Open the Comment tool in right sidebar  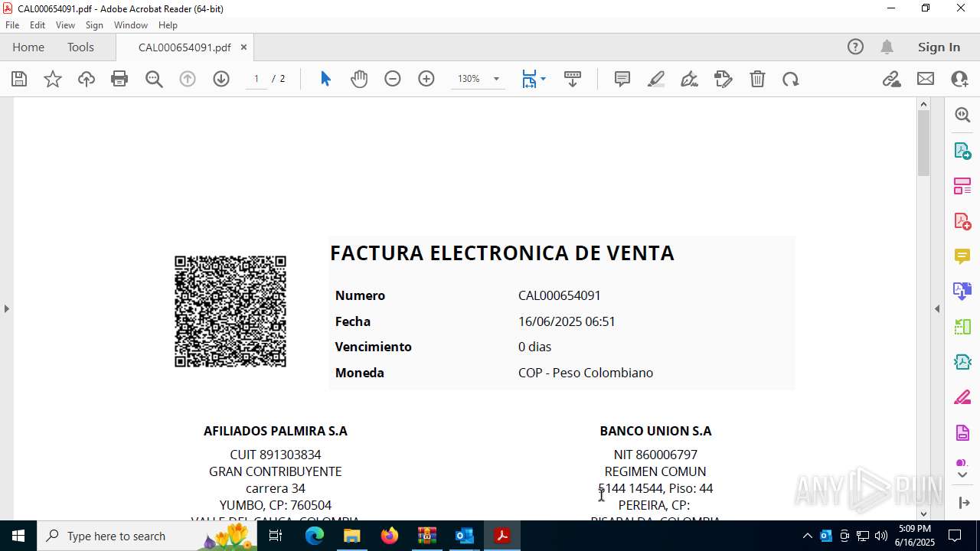tap(962, 256)
